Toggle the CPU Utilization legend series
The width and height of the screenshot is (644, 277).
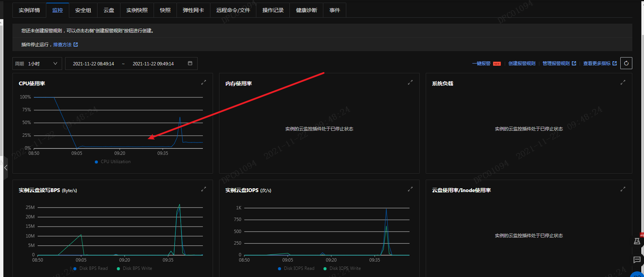point(113,162)
